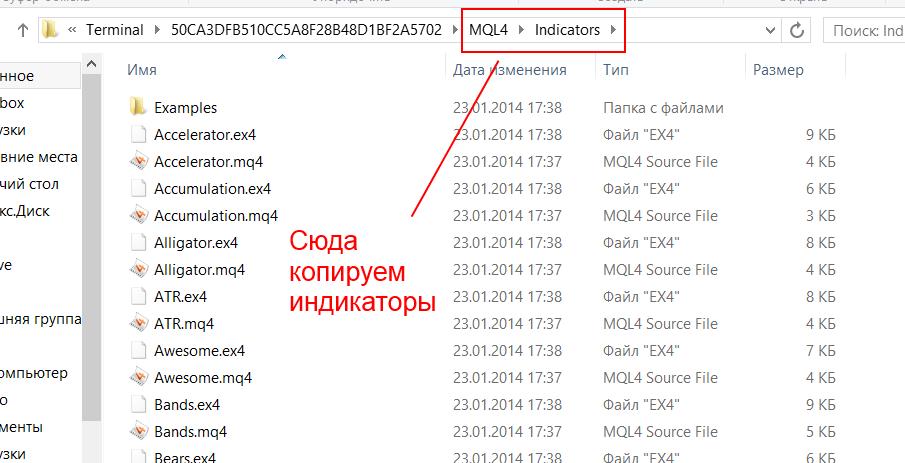This screenshot has width=905, height=463.
Task: Click the sidebar scroll up arrow
Action: (x=91, y=64)
